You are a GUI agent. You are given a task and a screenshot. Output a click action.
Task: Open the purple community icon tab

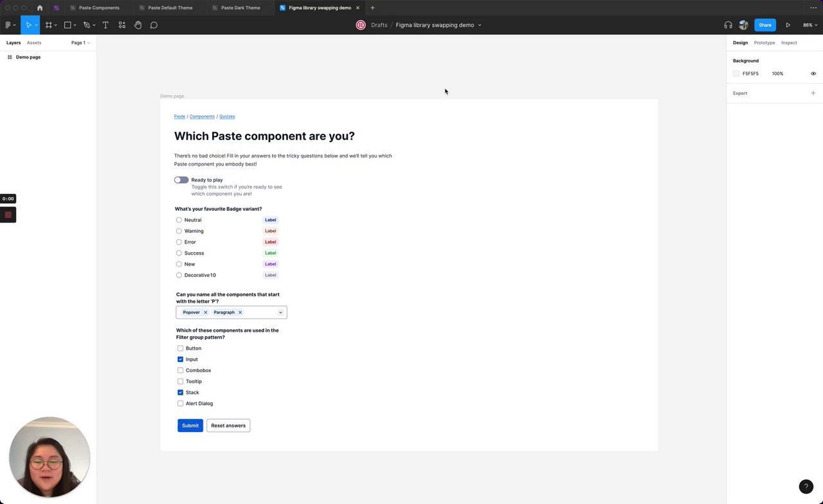(x=56, y=8)
